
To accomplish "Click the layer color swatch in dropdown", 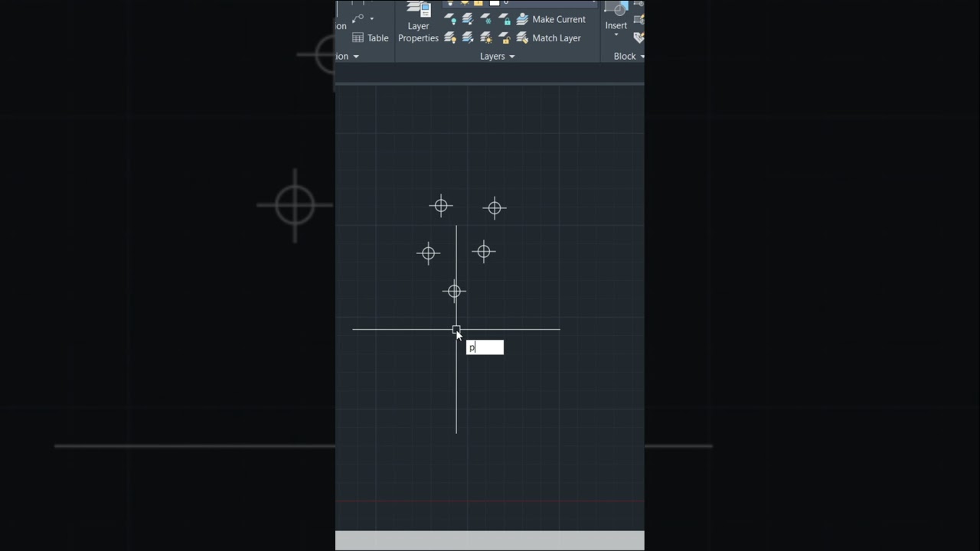I will point(495,3).
